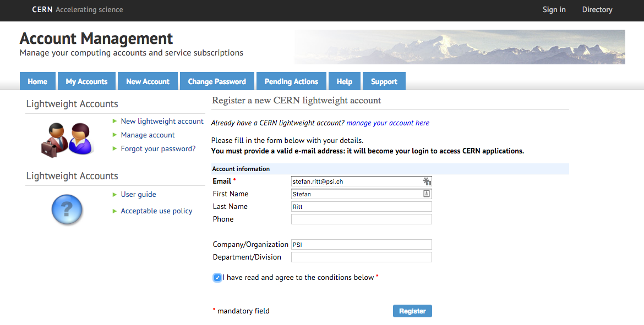Open the Directory link

pyautogui.click(x=597, y=9)
